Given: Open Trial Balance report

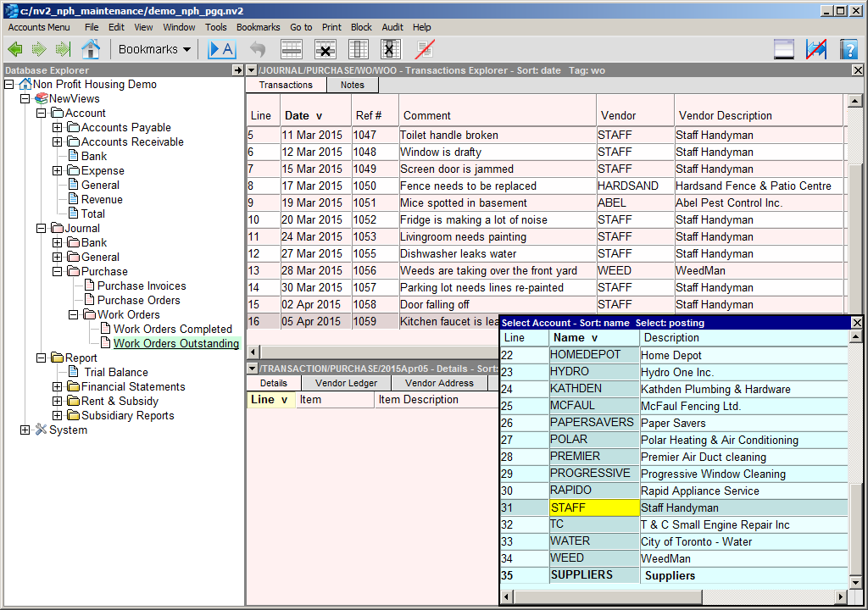Looking at the screenshot, I should (115, 373).
